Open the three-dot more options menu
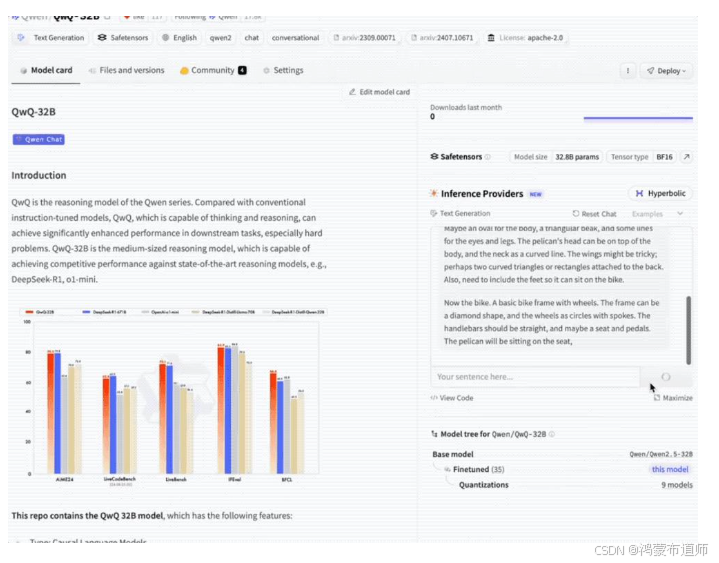The image size is (719, 563). 628,71
